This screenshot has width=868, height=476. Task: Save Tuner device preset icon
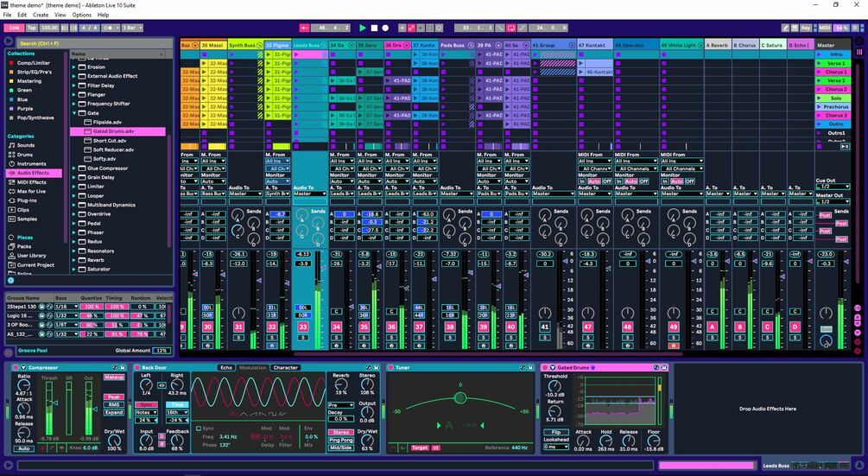530,367
